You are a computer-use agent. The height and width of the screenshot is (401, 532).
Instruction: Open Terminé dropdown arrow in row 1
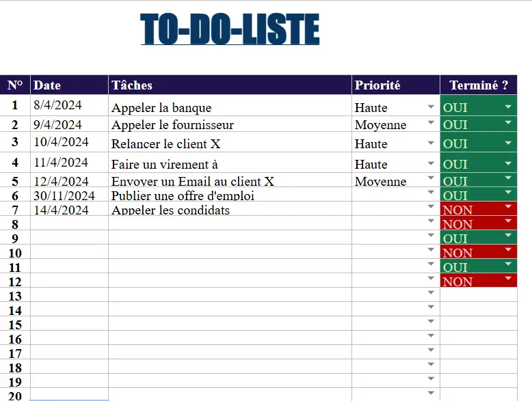click(x=508, y=107)
